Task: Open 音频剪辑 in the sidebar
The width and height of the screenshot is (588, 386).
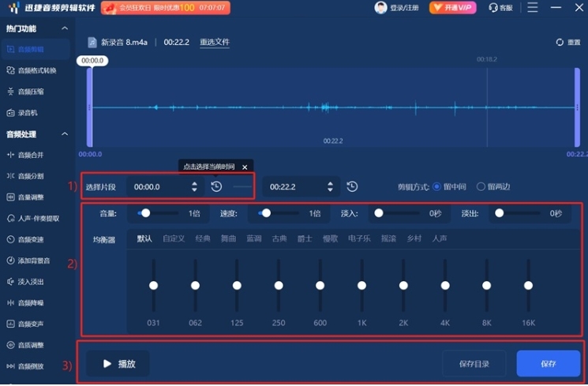Action: 36,49
